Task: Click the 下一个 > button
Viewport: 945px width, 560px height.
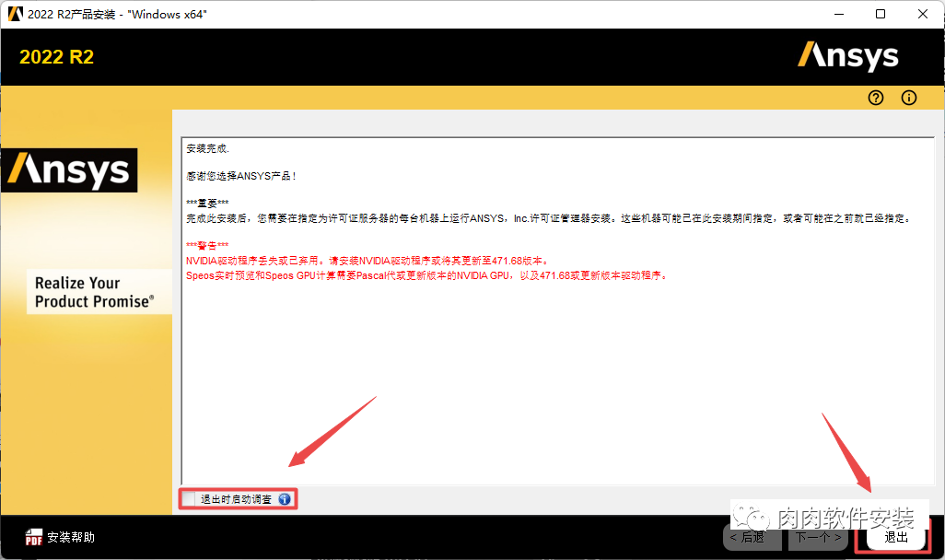Action: 819,537
